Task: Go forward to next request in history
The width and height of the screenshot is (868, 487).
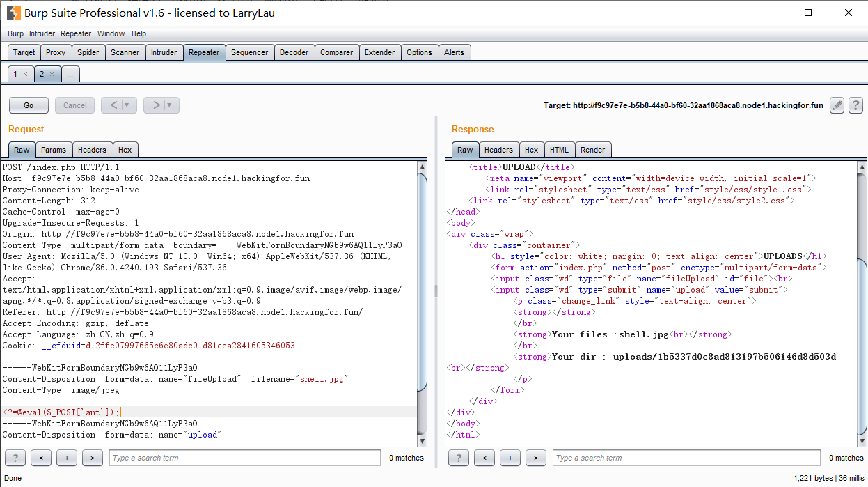Action: [x=157, y=105]
